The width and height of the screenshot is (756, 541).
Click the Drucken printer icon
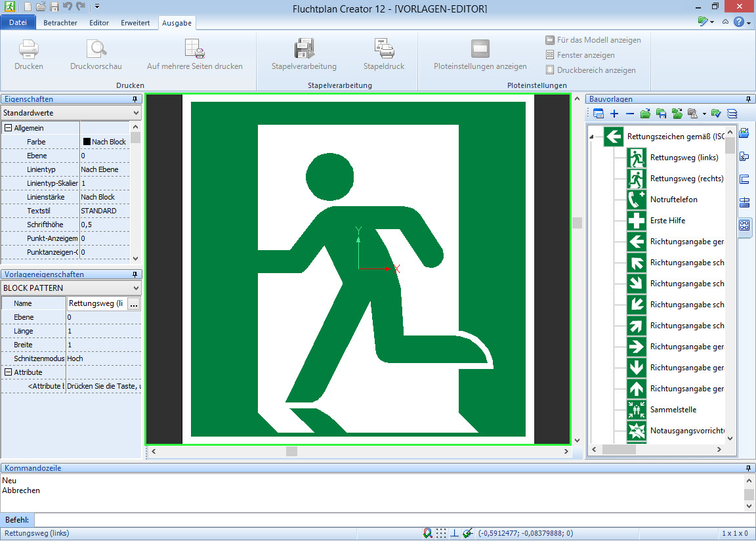28,49
